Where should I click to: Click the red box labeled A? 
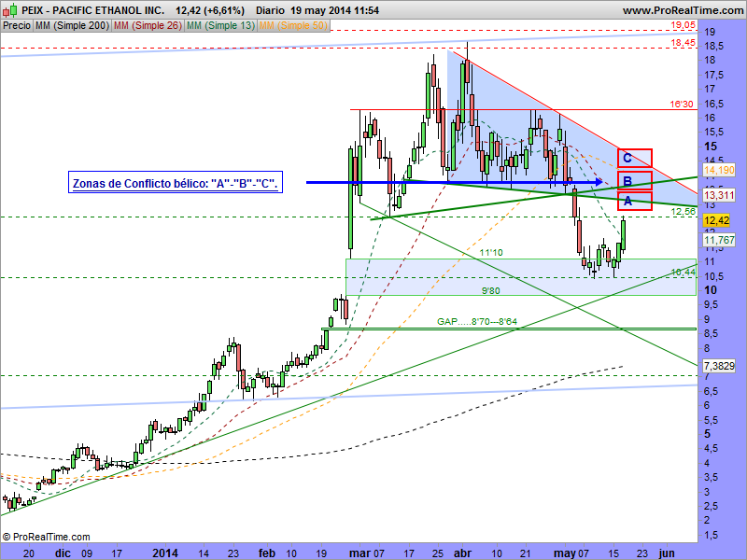click(635, 201)
